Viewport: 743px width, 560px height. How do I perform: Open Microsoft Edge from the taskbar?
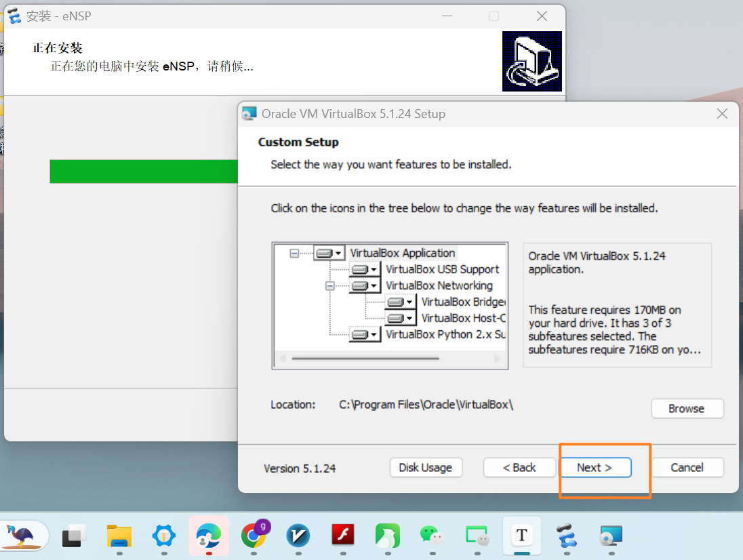coord(208,536)
